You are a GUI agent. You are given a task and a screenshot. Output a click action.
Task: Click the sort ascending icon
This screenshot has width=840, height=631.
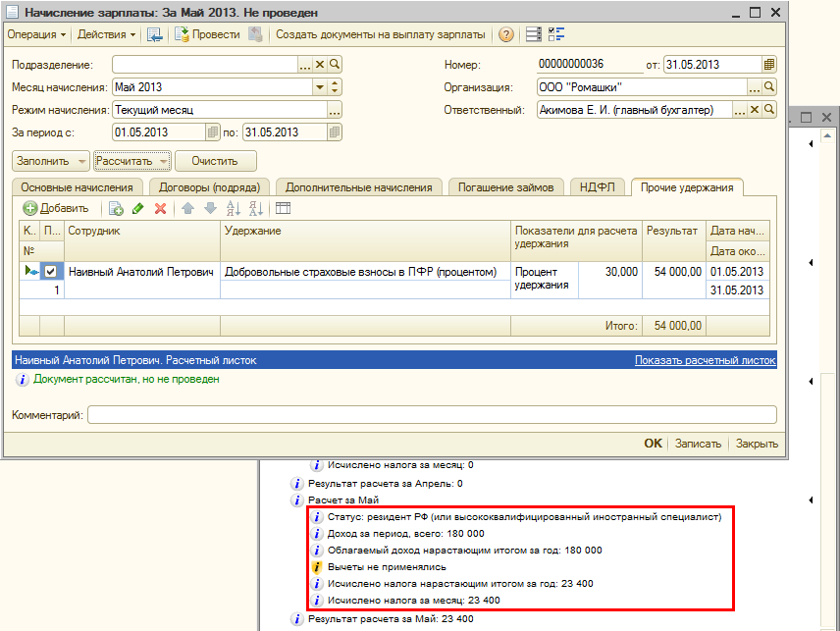233,208
